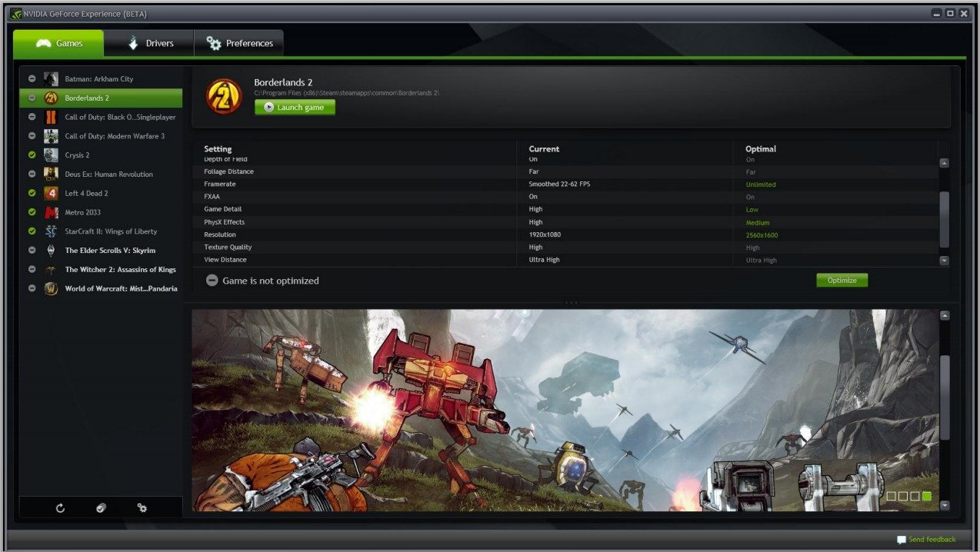This screenshot has height=552, width=980.
Task: Click the 'PhysX Effects' setting row
Action: (565, 222)
